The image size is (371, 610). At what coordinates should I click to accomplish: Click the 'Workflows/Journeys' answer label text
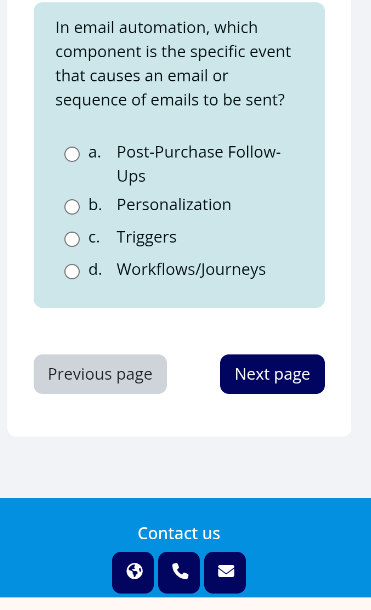click(x=191, y=270)
